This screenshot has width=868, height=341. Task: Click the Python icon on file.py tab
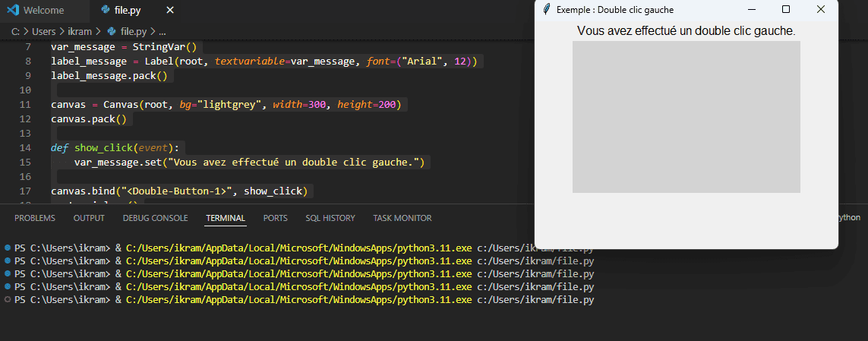106,10
